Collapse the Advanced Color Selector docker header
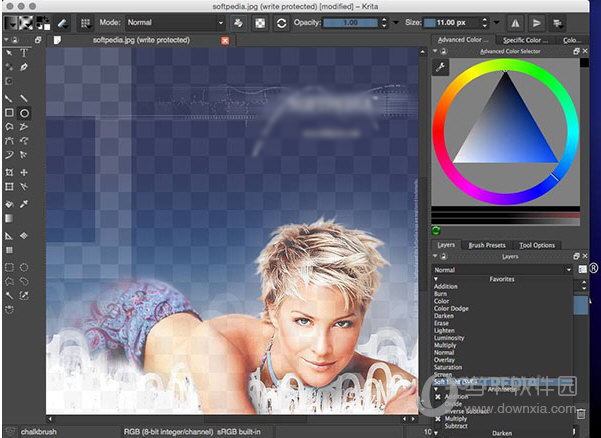The image size is (601, 438). coord(435,51)
